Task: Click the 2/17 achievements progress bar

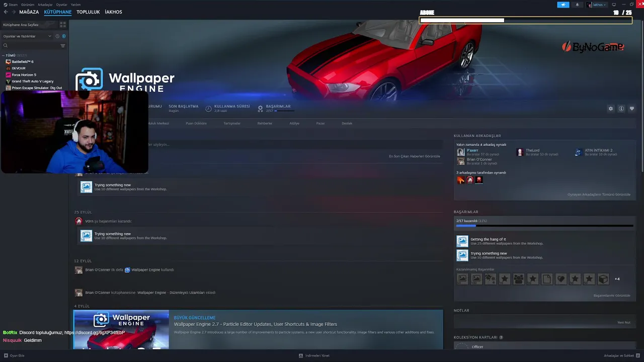Action: [x=544, y=226]
